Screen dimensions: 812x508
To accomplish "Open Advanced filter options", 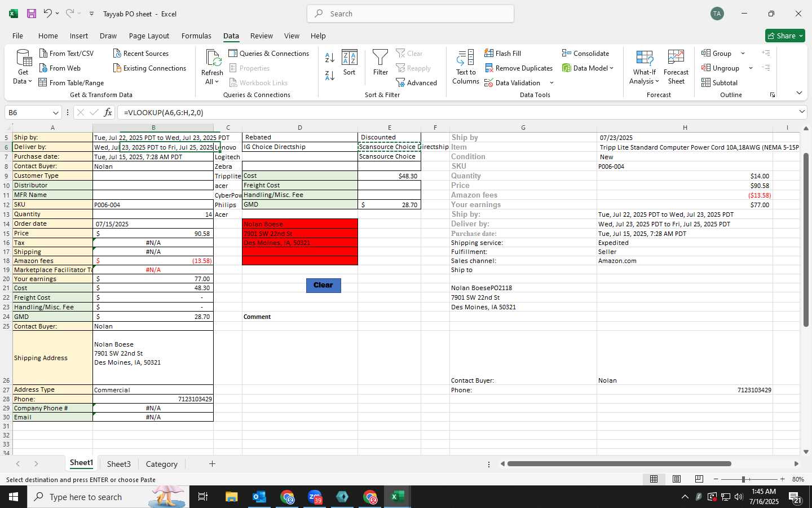I will [417, 82].
